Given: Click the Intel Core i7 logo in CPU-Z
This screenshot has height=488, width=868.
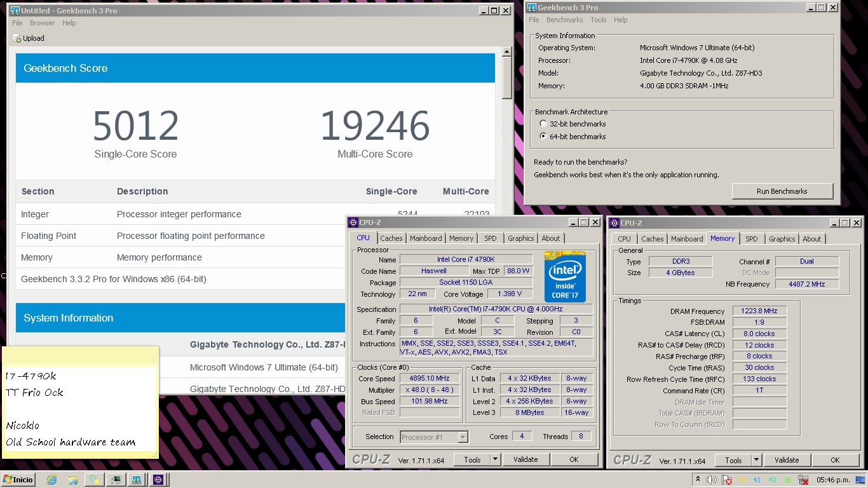Looking at the screenshot, I should tap(565, 276).
